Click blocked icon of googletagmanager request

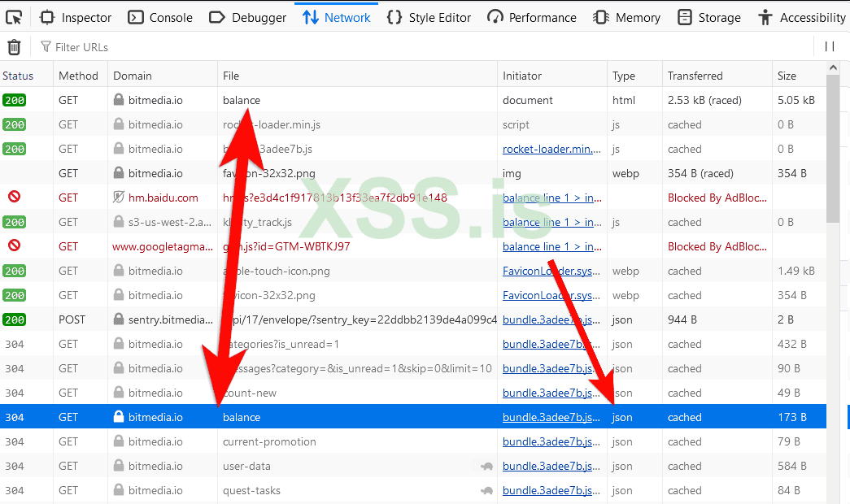(15, 245)
